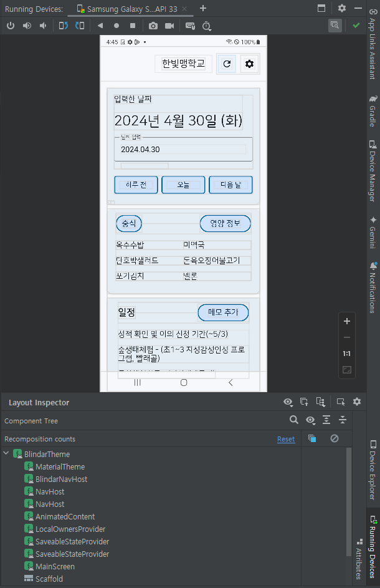Lower the emulator volume with the volume down icon

(43, 26)
